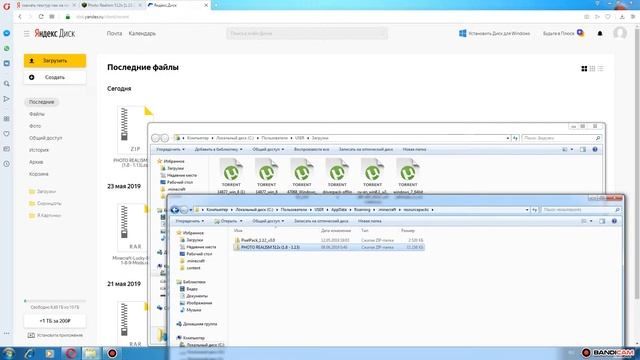Screen dimensions: 640x360
Task: Open Фото in the Yandex Disk sidebar
Action: coord(35,126)
